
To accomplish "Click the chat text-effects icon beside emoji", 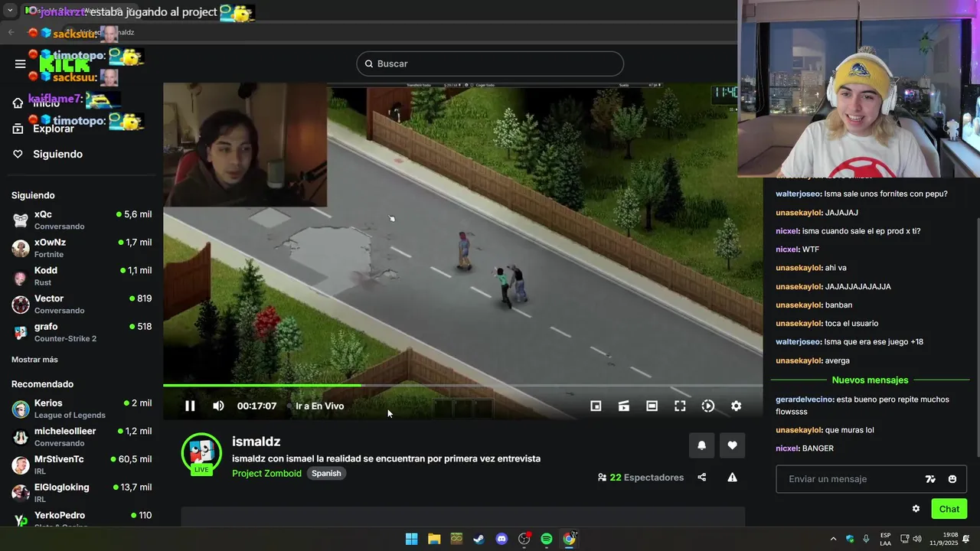I will point(930,479).
